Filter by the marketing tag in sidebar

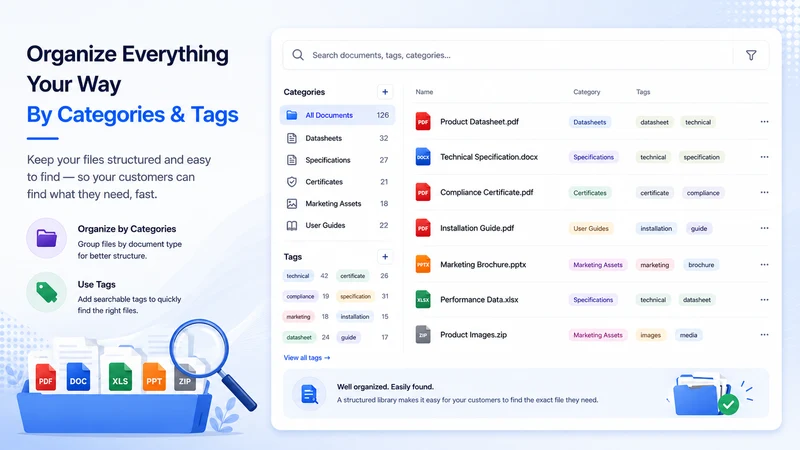pos(298,317)
